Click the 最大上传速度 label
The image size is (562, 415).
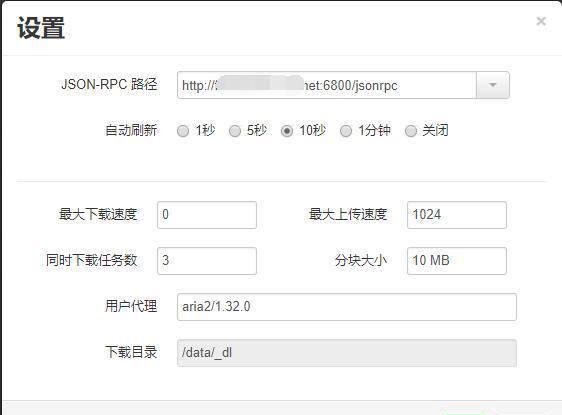click(348, 214)
